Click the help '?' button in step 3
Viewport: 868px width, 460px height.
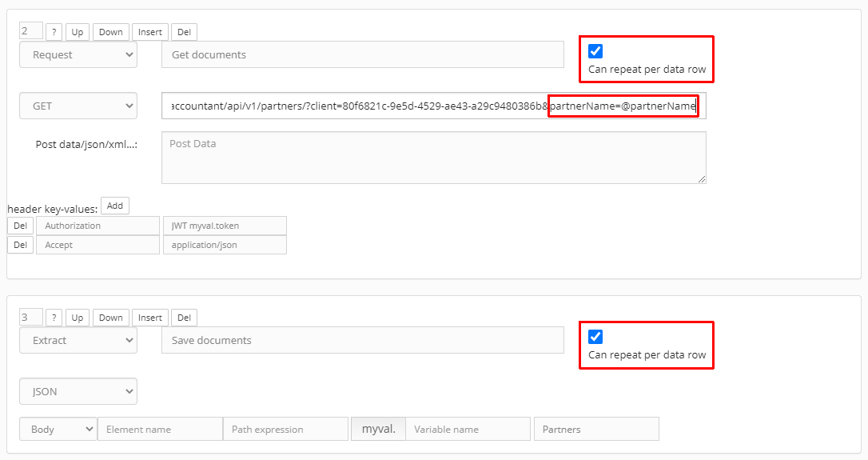54,318
